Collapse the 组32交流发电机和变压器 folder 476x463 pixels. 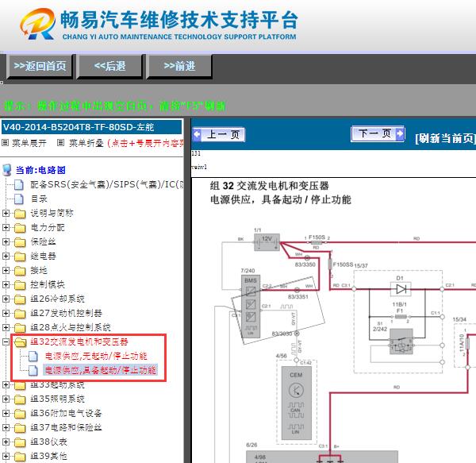(6, 341)
